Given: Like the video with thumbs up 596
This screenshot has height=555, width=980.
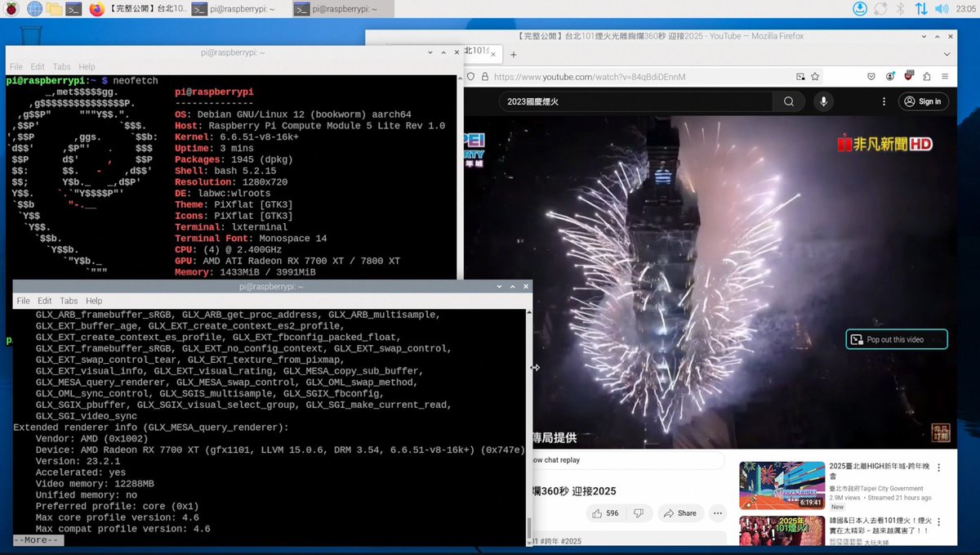Looking at the screenshot, I should point(607,513).
